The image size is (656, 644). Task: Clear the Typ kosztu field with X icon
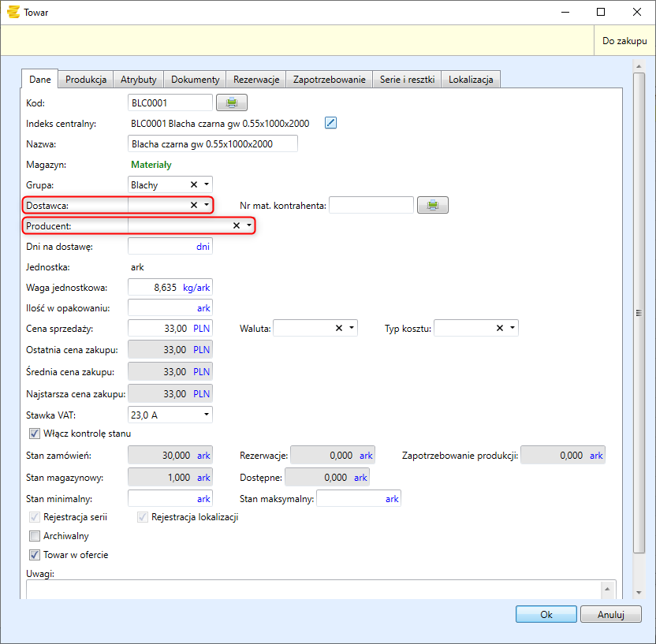click(500, 328)
